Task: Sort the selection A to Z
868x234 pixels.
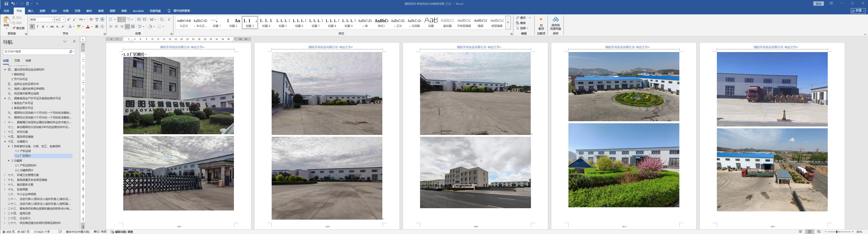Action: (x=162, y=19)
